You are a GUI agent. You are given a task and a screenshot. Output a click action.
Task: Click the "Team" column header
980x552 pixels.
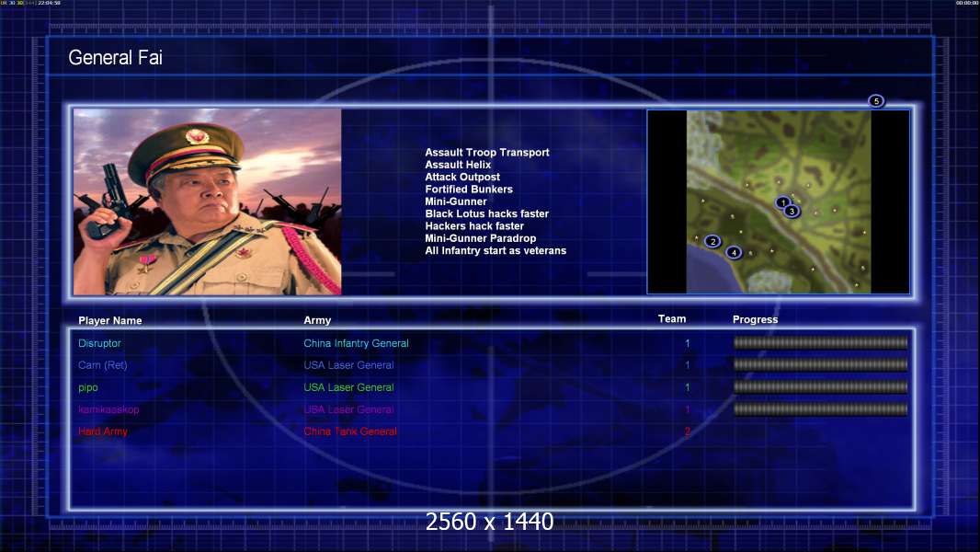coord(672,319)
